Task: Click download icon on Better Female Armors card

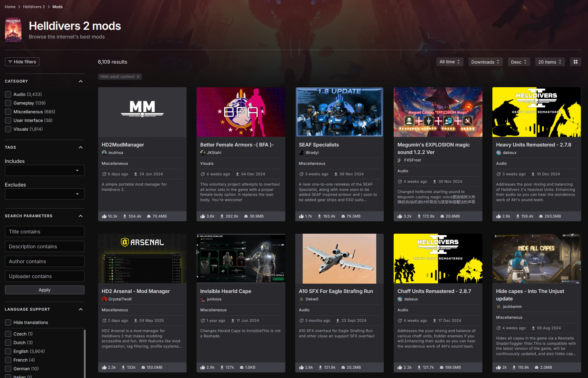Action: tap(222, 216)
